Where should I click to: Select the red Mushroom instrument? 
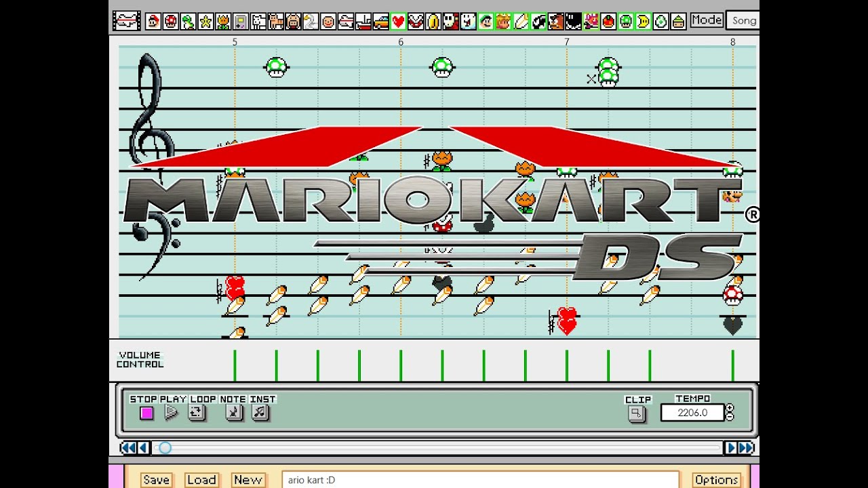[x=171, y=21]
